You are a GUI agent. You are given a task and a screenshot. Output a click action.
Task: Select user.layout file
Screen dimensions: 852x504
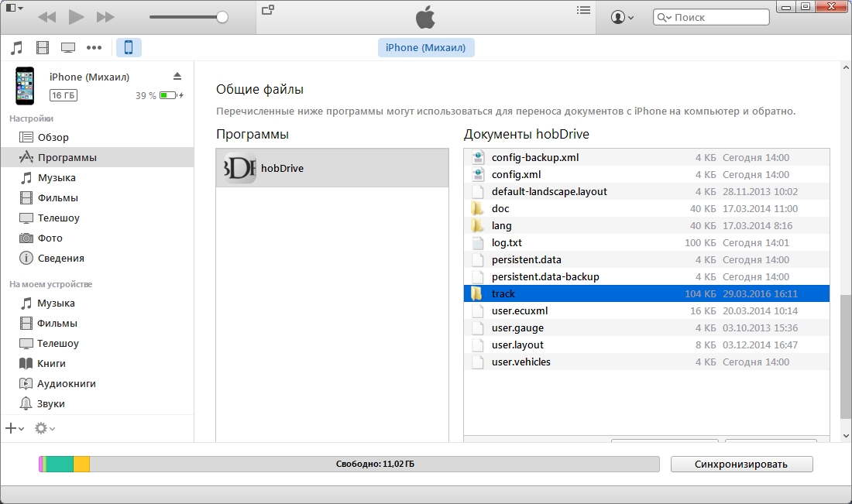click(x=647, y=345)
